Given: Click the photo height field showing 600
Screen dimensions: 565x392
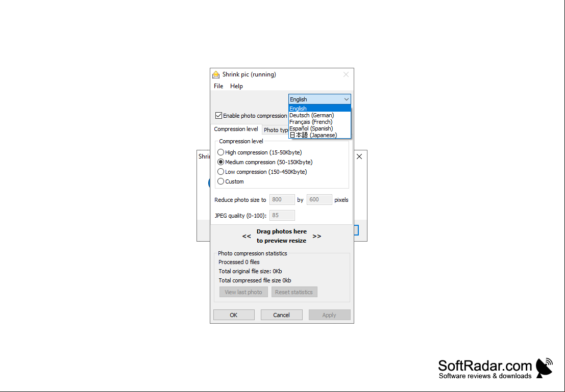Looking at the screenshot, I should coord(320,199).
